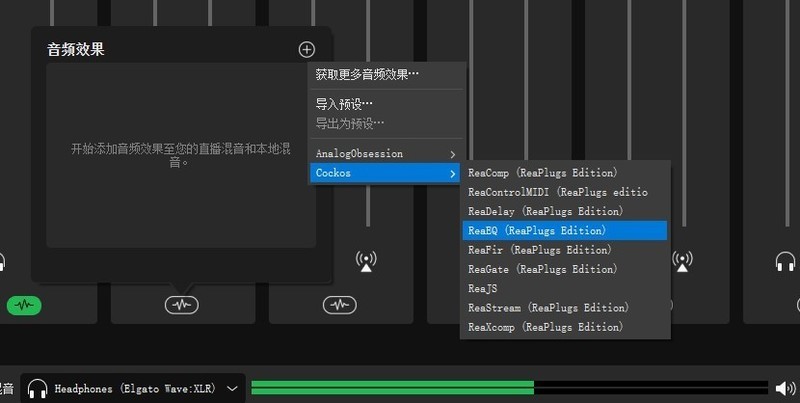Click the 开始添加音频效果 placeholder message
Screen dimensions: 800x403
(x=181, y=156)
